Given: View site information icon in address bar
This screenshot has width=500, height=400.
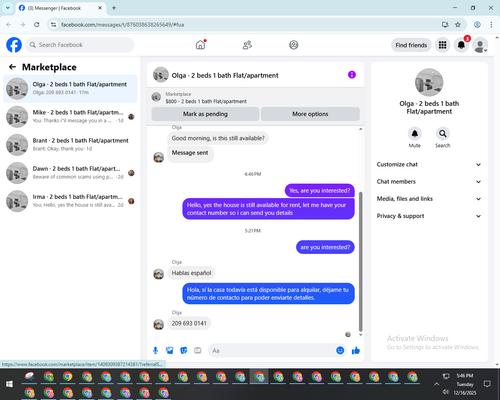Looking at the screenshot, I should pos(53,25).
